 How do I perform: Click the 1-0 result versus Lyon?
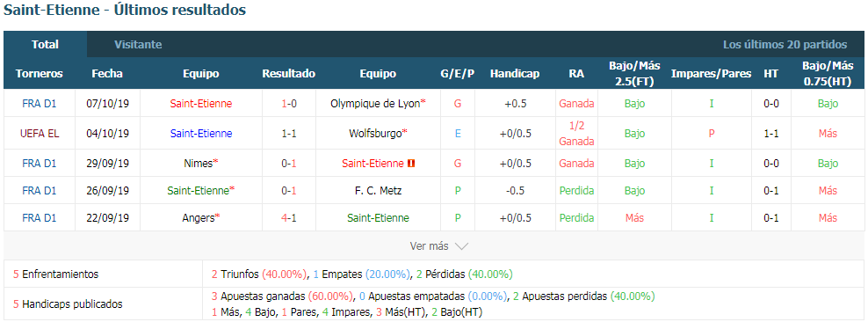[289, 103]
